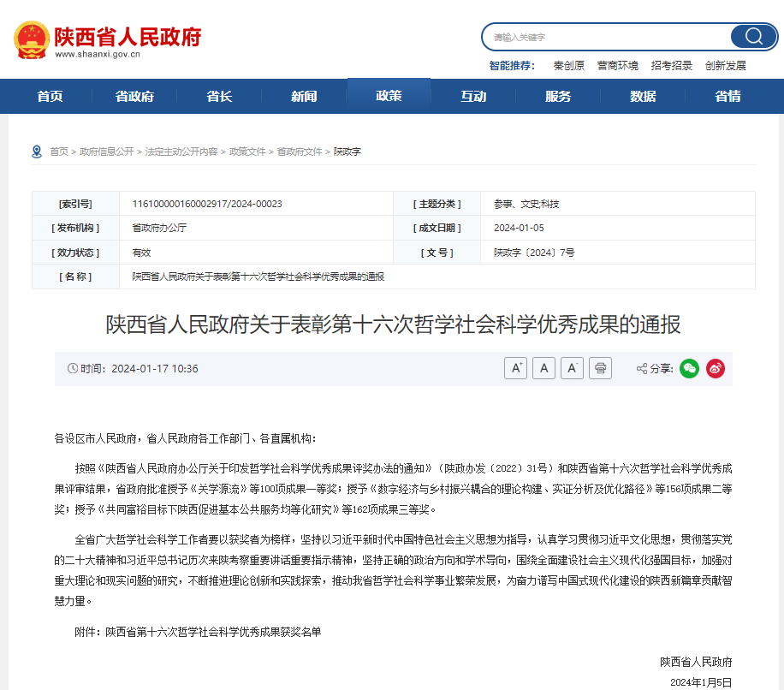Decrease font size with A- icon

[572, 368]
